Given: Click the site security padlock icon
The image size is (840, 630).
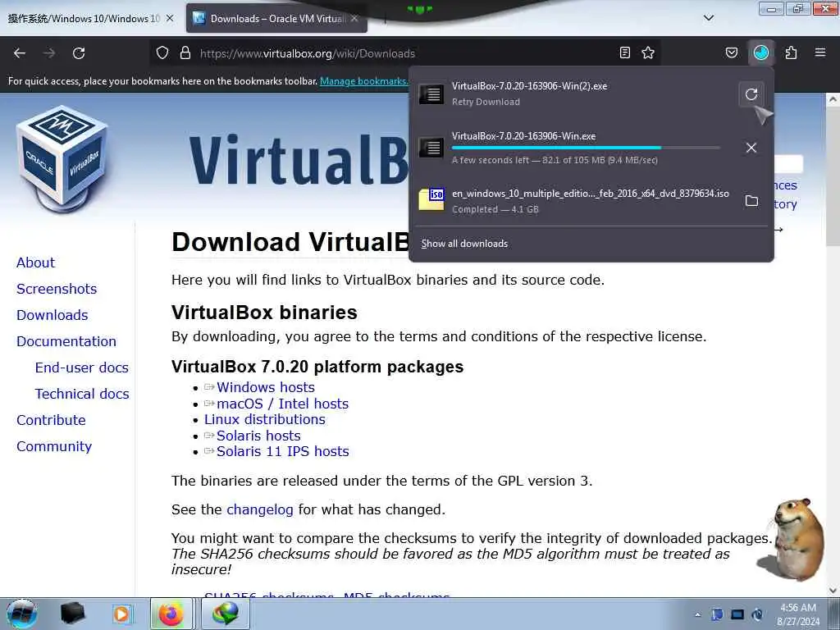Looking at the screenshot, I should 185,53.
